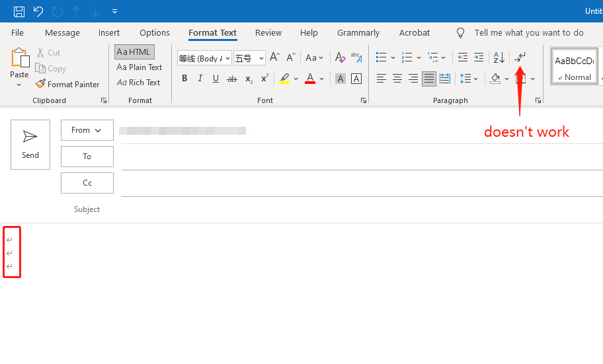
Task: Undo the last action
Action: tap(38, 11)
